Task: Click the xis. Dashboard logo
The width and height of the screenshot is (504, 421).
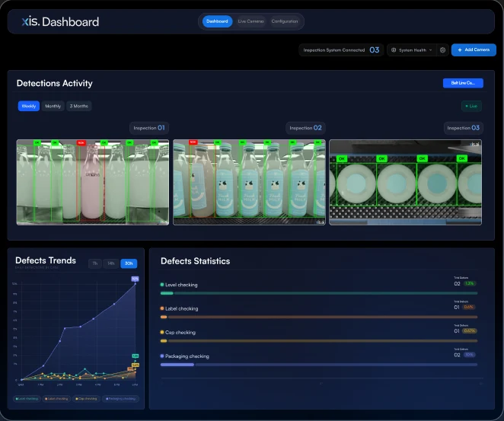Action: (x=60, y=21)
